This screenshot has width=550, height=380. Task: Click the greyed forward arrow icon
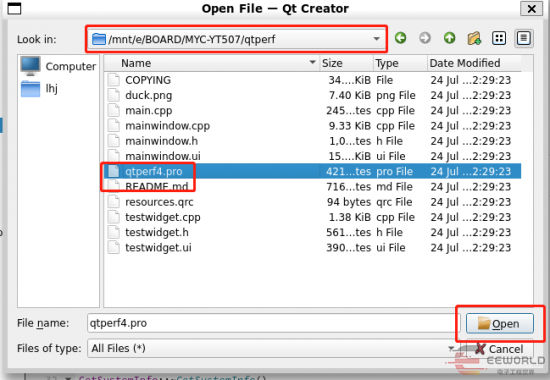(x=425, y=38)
